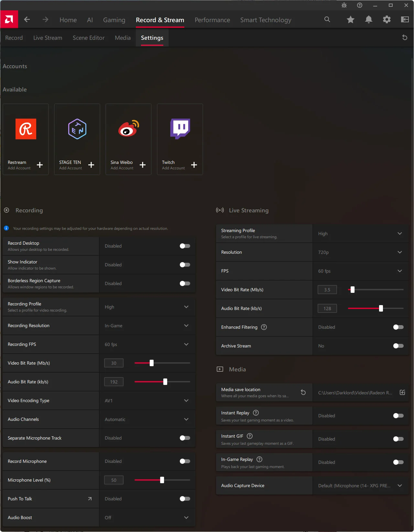Add a Restream account
414x532 pixels.
point(39,165)
